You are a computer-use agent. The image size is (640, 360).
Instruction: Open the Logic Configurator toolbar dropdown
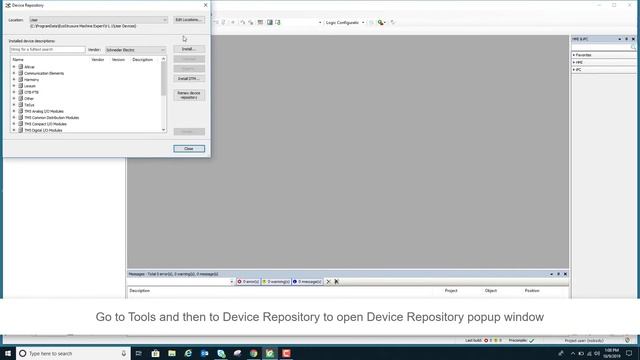(363, 22)
